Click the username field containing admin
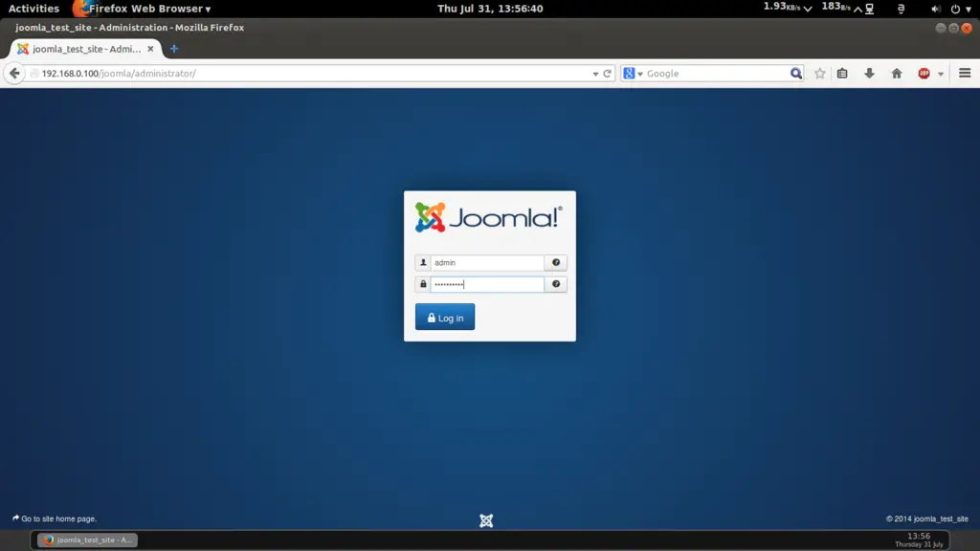The image size is (980, 551). [x=487, y=262]
